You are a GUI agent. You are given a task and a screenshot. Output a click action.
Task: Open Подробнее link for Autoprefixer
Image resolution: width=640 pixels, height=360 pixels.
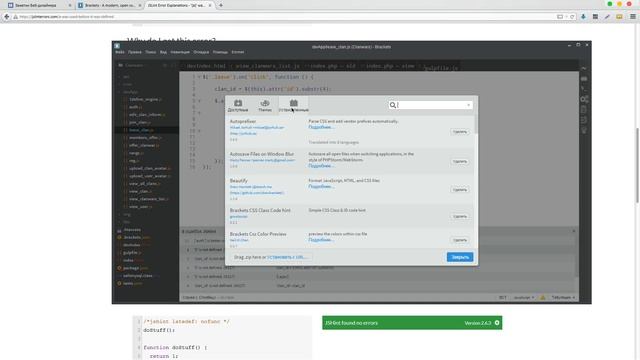pyautogui.click(x=321, y=127)
